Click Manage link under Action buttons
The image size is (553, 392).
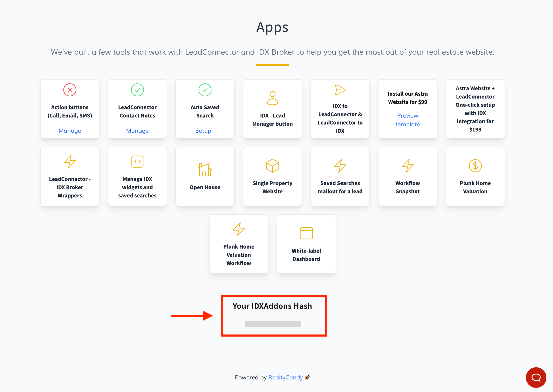[x=70, y=131]
